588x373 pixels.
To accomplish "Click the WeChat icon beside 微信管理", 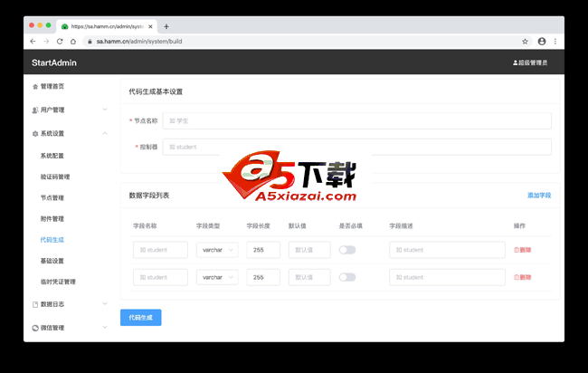I will coord(35,328).
